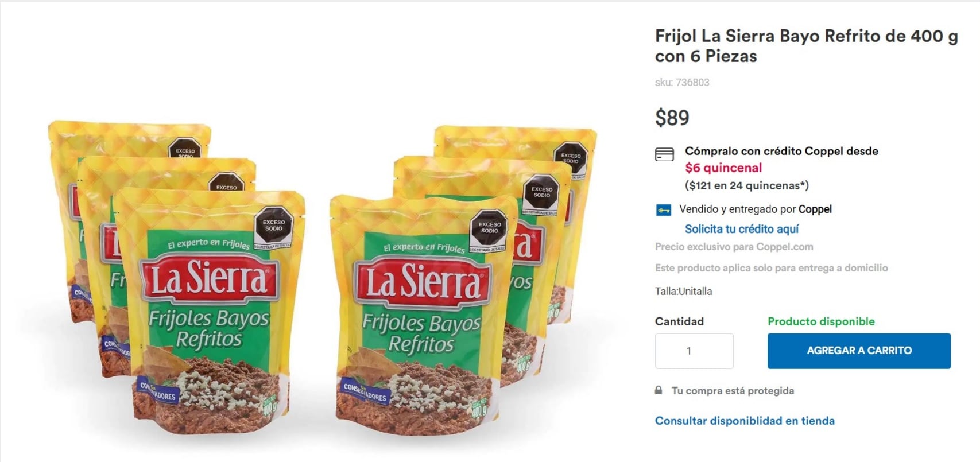Click the product title Frijol La Sierra
The image size is (980, 462).
[806, 46]
